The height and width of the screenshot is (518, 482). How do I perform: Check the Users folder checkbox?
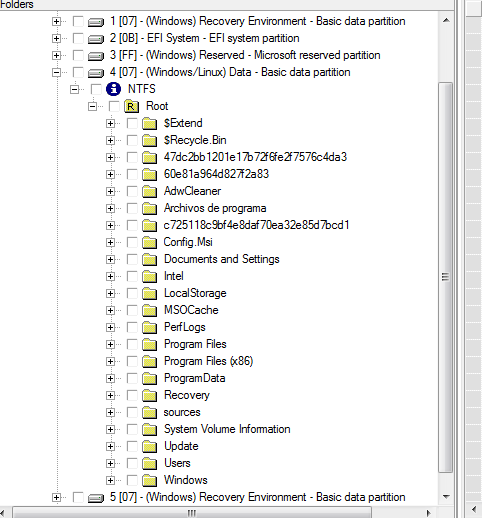pos(132,463)
